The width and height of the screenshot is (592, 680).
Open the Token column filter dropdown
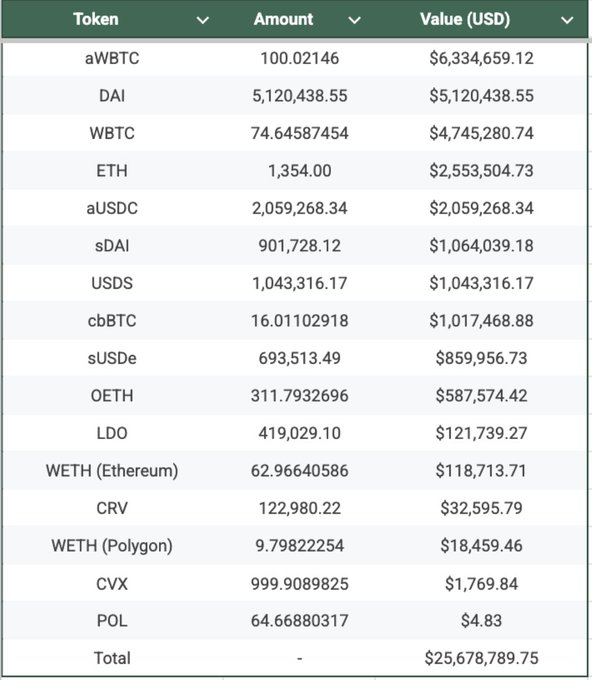pos(203,20)
